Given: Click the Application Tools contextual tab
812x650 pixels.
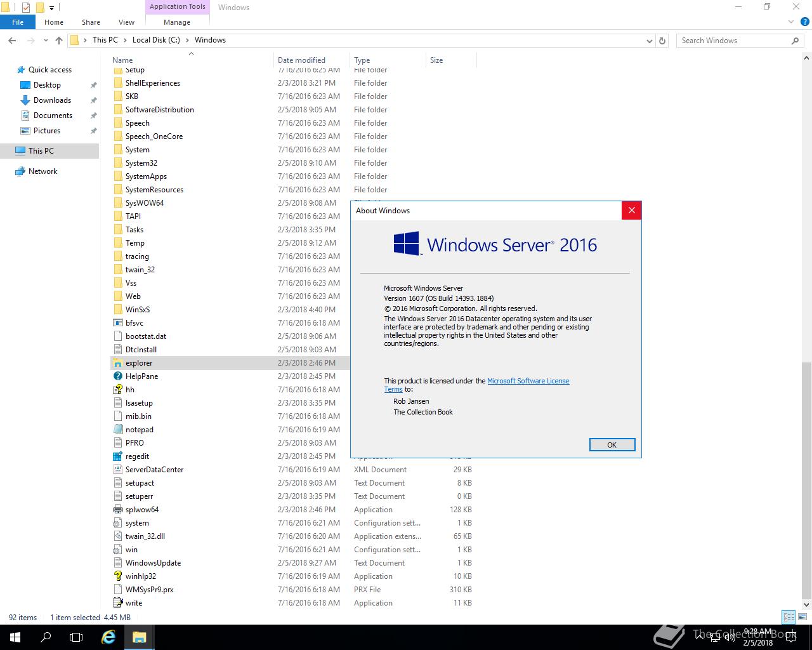Looking at the screenshot, I should coord(178,7).
